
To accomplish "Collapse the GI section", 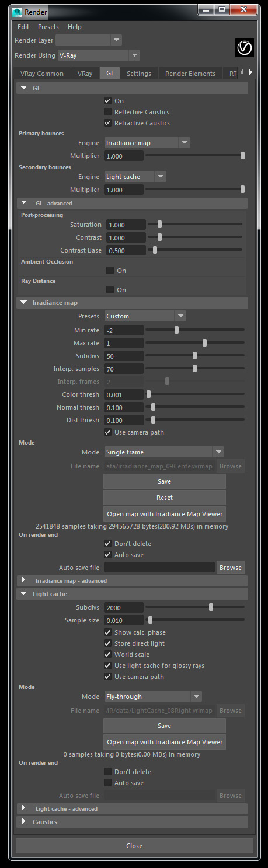I will point(133,88).
